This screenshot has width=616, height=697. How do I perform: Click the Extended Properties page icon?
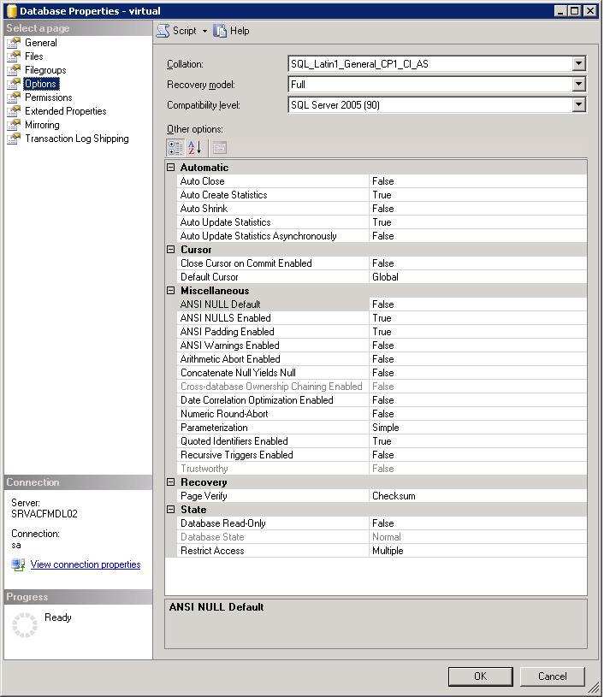[14, 111]
